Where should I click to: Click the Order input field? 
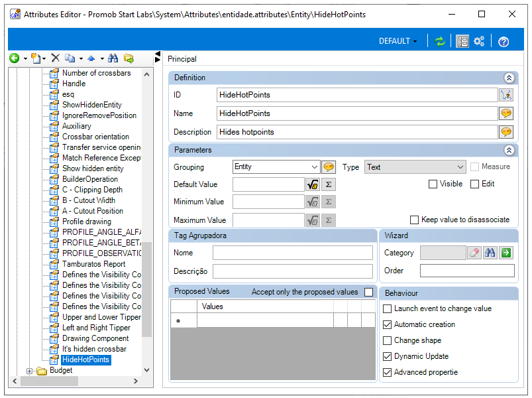[x=467, y=271]
